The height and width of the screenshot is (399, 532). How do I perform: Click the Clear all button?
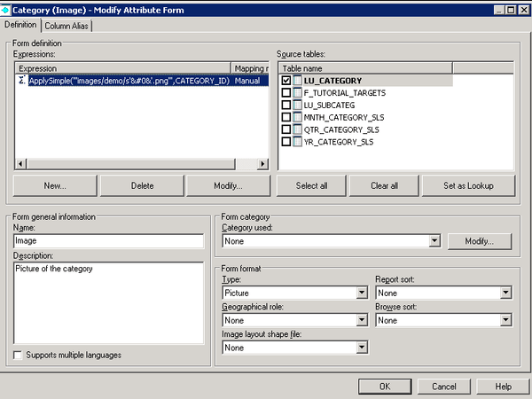(384, 185)
